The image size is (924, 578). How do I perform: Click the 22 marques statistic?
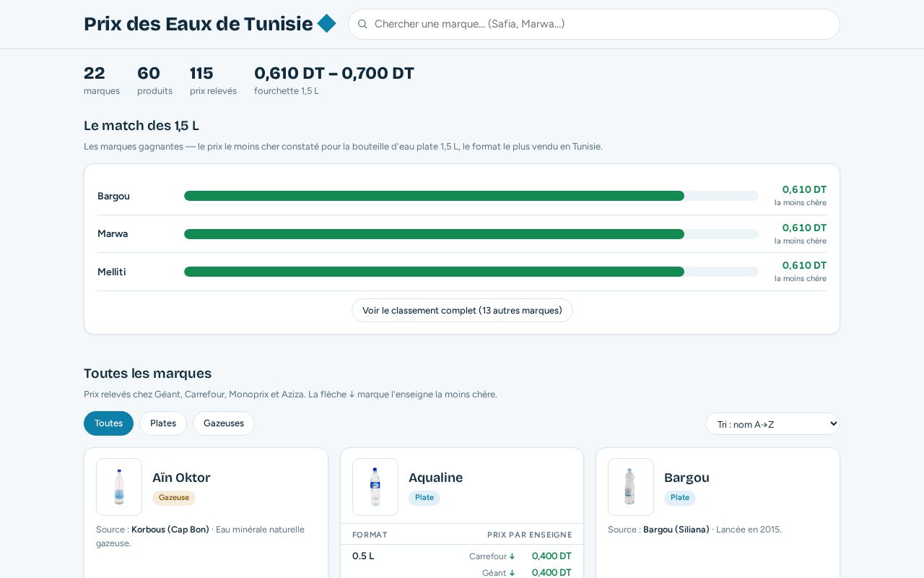(102, 80)
